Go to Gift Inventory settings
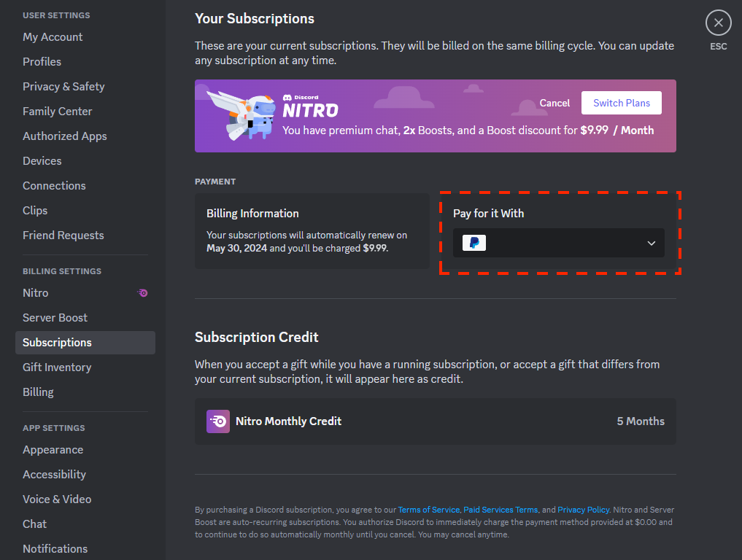This screenshot has height=560, width=742. pyautogui.click(x=57, y=367)
